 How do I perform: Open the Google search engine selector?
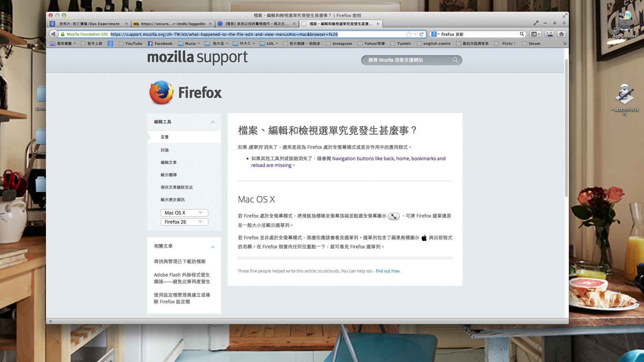(x=435, y=34)
